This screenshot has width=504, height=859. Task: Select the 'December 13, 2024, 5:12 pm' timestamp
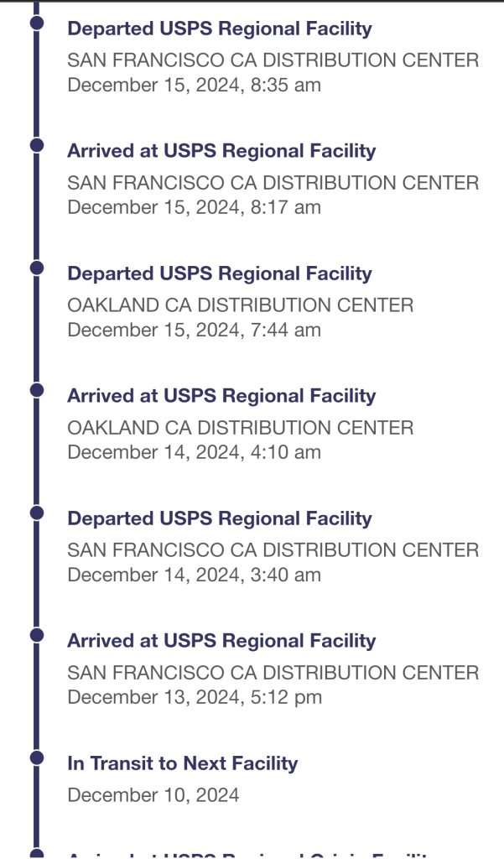coord(194,697)
